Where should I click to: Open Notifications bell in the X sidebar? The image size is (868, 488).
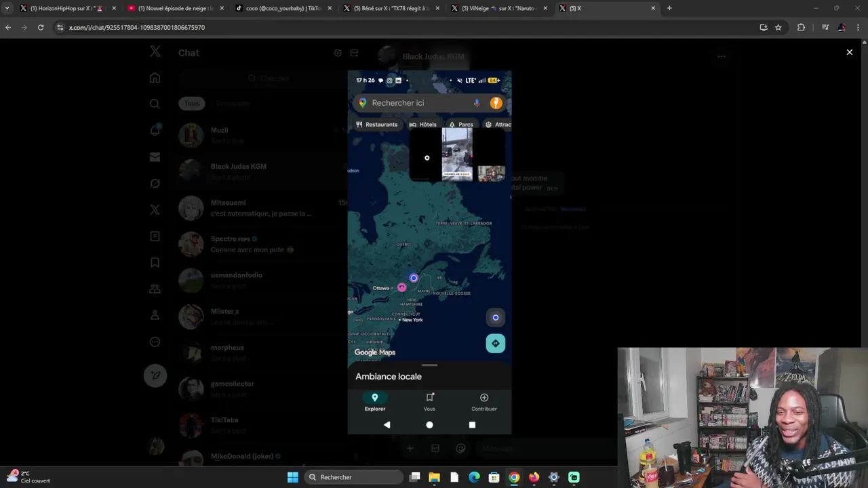click(x=155, y=130)
